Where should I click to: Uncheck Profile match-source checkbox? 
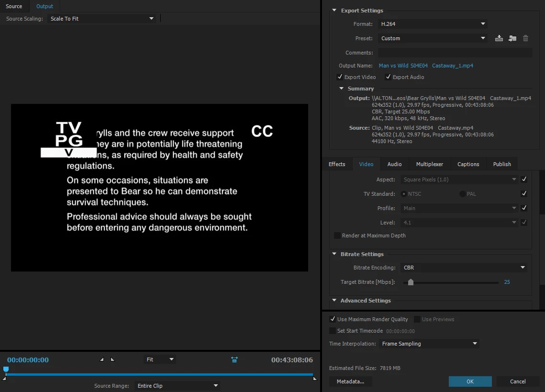(524, 208)
